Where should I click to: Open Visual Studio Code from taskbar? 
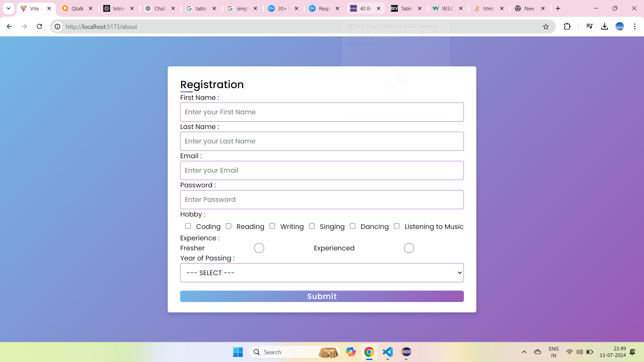coord(387,352)
